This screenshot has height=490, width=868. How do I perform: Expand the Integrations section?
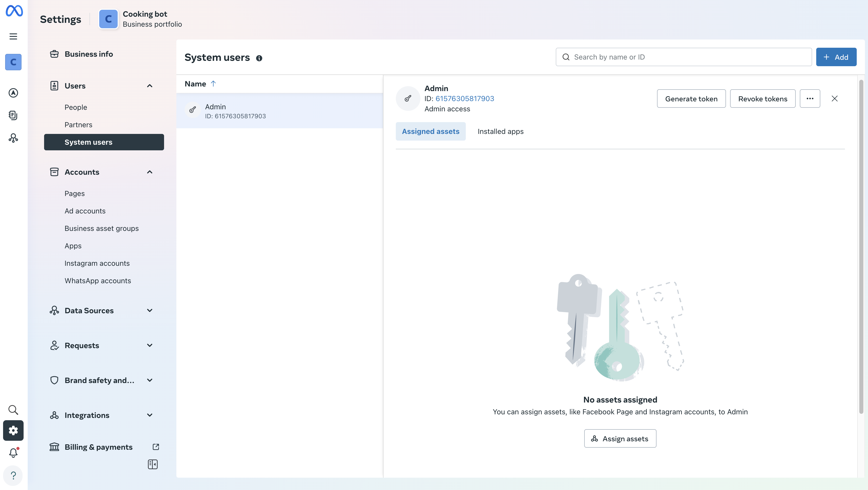coord(150,415)
